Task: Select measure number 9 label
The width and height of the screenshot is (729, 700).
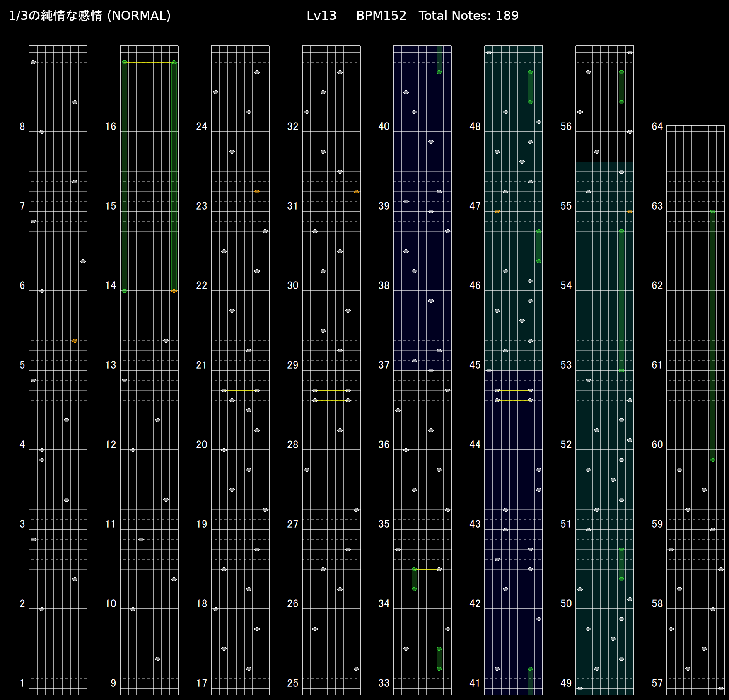Action: click(x=113, y=683)
